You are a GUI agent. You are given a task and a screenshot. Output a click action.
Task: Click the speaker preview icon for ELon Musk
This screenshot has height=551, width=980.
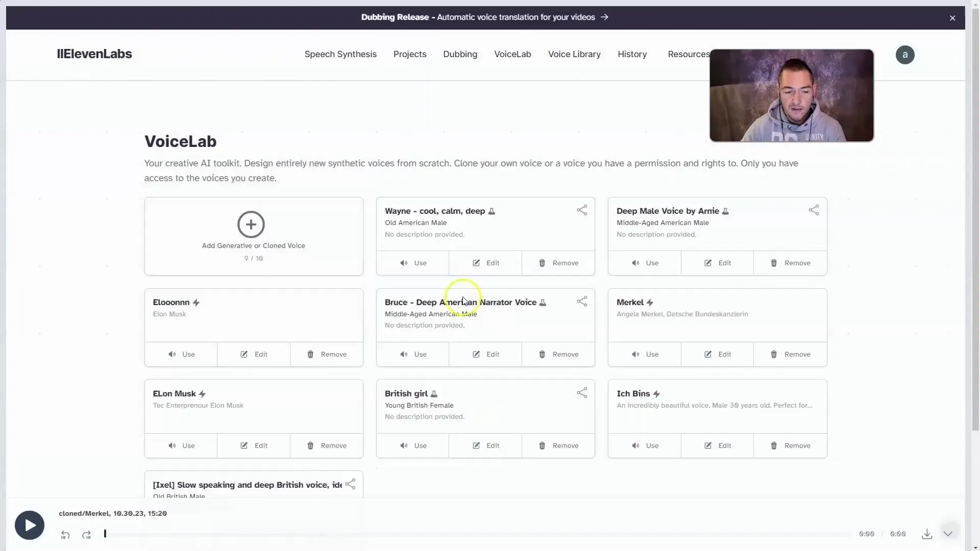(173, 445)
